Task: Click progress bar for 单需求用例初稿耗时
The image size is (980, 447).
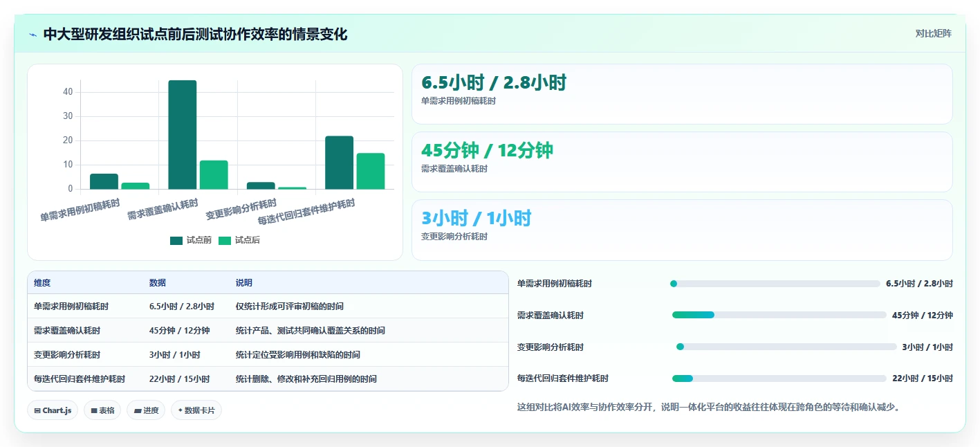Action: [775, 284]
